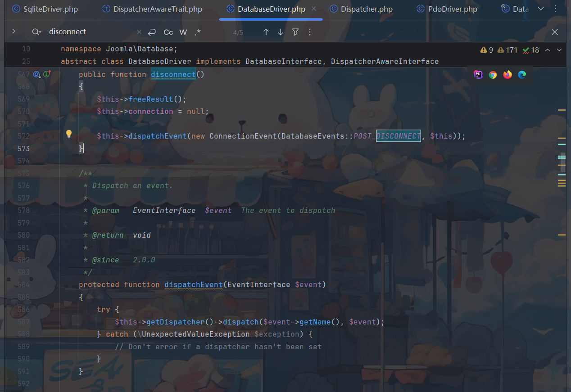571x392 pixels.
Task: Show the hidden editor tabs list
Action: pos(541,9)
